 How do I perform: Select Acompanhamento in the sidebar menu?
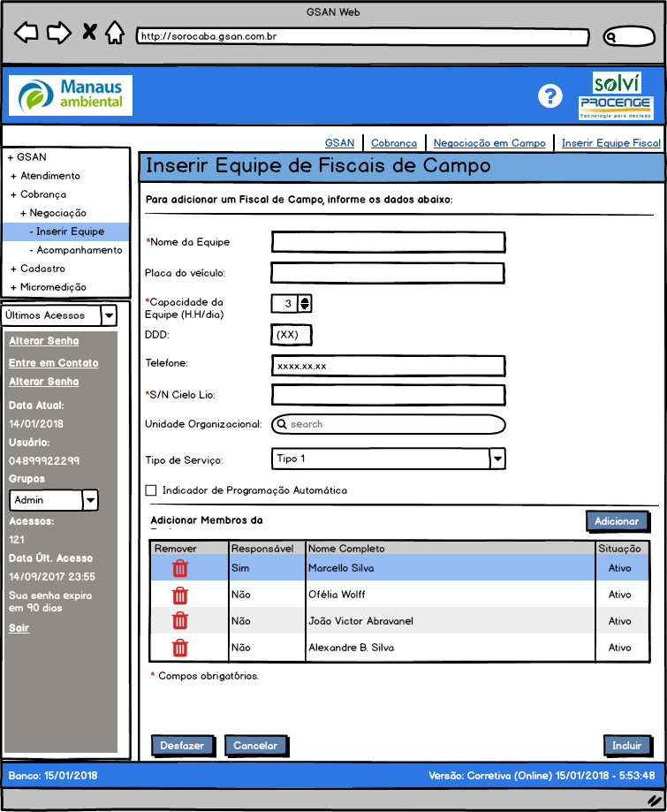point(79,250)
